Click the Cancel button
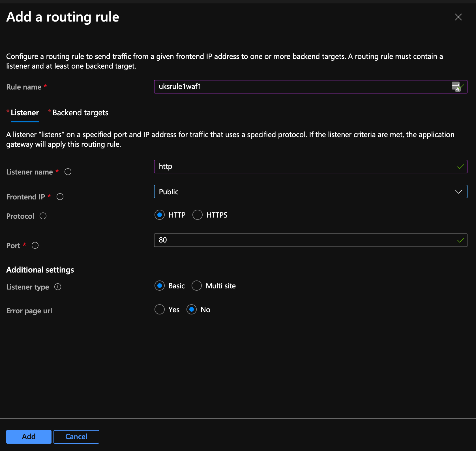This screenshot has height=451, width=476. 76,437
